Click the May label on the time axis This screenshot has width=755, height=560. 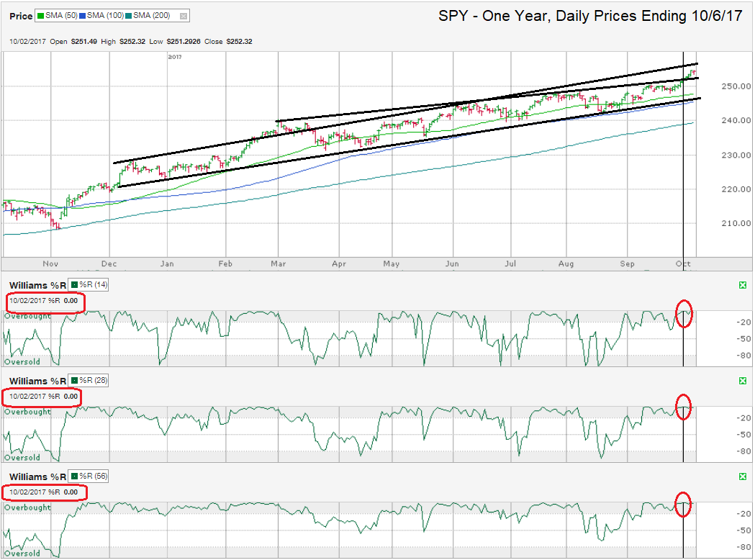click(392, 264)
